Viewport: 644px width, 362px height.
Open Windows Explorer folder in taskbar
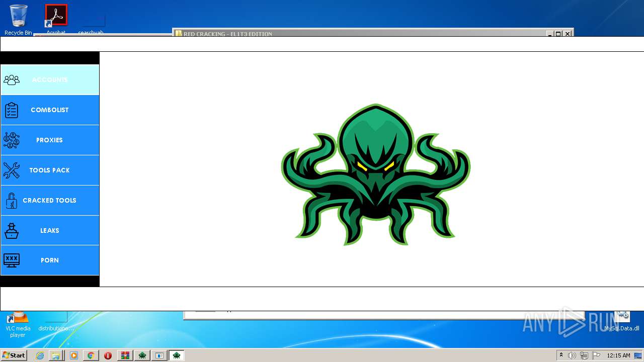pyautogui.click(x=56, y=355)
